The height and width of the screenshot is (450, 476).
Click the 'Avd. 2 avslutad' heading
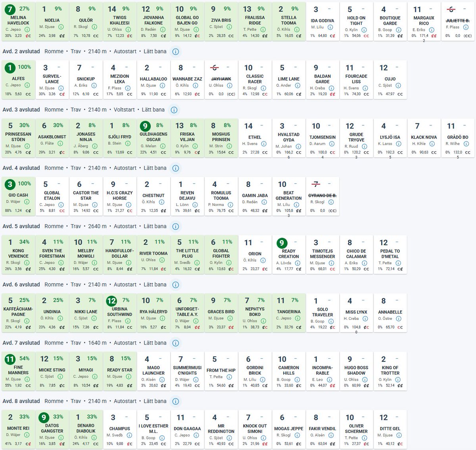coord(21,52)
